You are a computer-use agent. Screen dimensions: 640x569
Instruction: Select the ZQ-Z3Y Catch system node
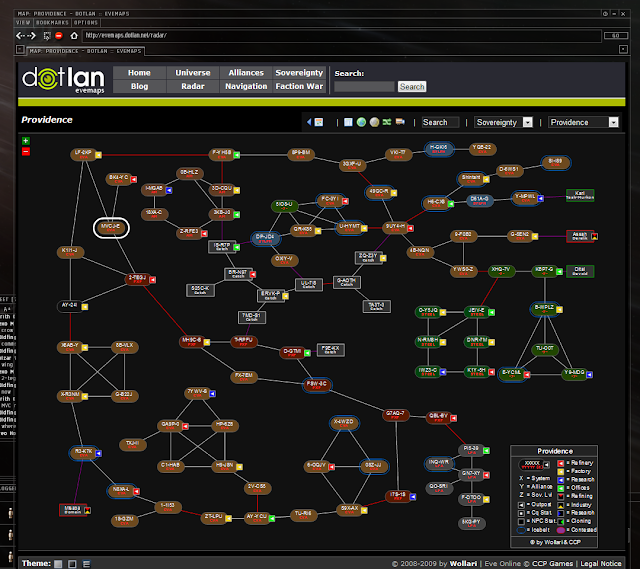[x=368, y=257]
